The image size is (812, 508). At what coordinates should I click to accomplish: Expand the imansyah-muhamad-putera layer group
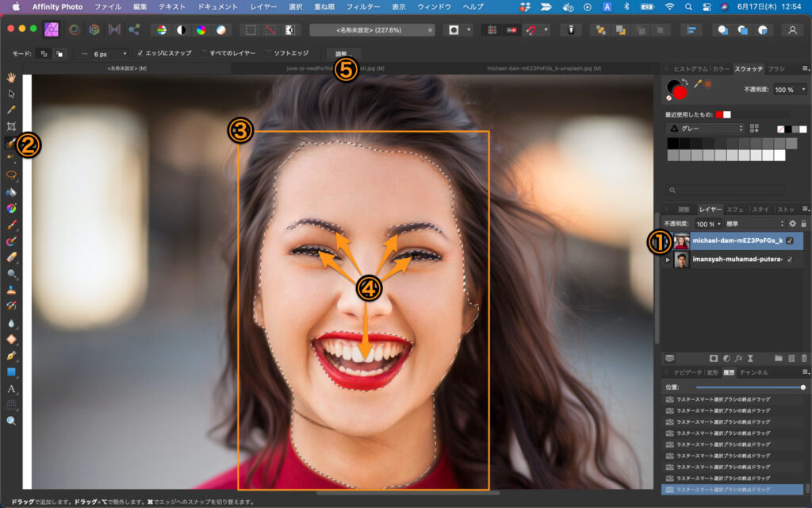pyautogui.click(x=668, y=260)
